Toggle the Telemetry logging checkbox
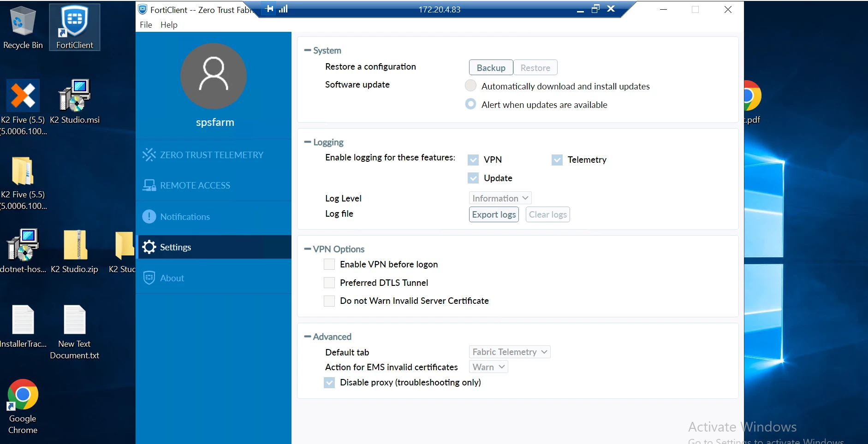 pos(557,160)
